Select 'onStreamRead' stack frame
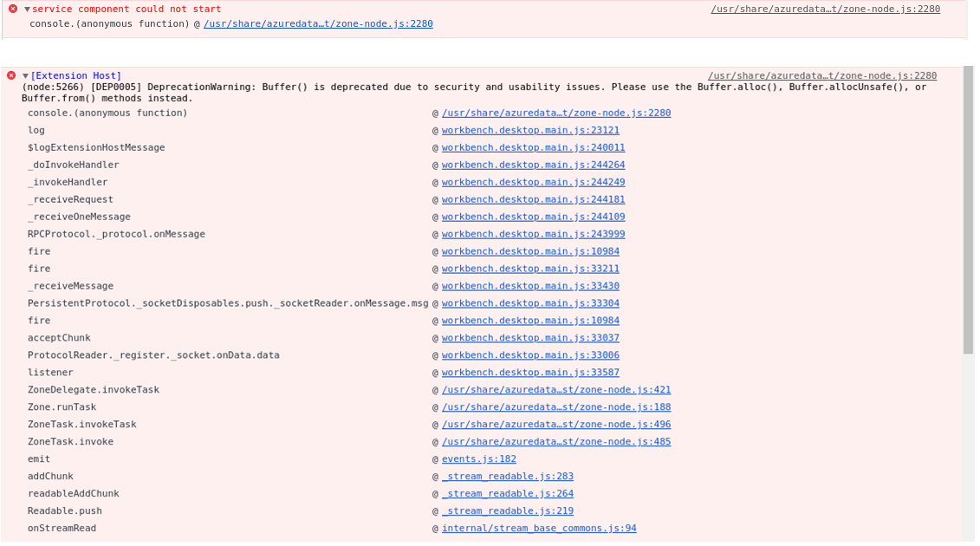 tap(62, 529)
